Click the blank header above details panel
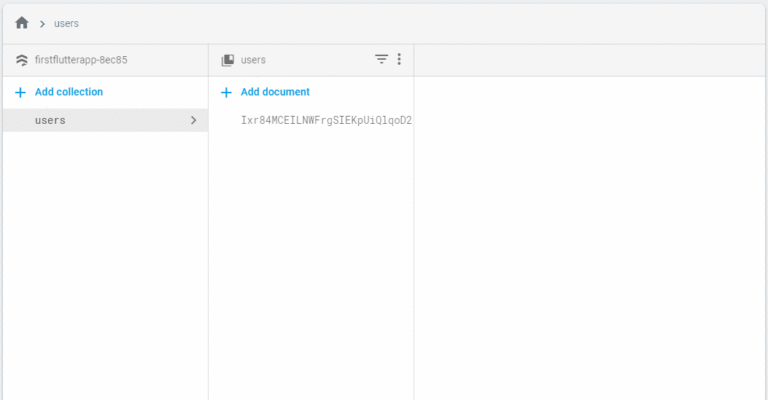Viewport: 768px width, 400px height. [x=589, y=60]
